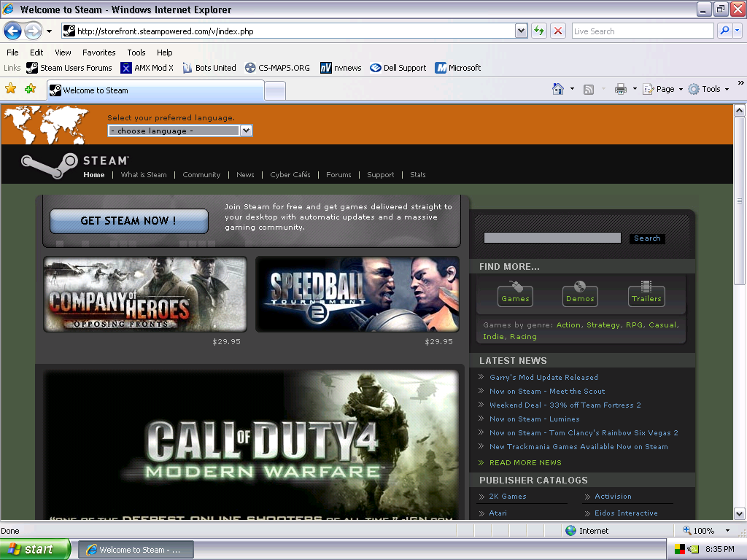Click the browser Forward arrow button
The width and height of the screenshot is (747, 560).
33,31
